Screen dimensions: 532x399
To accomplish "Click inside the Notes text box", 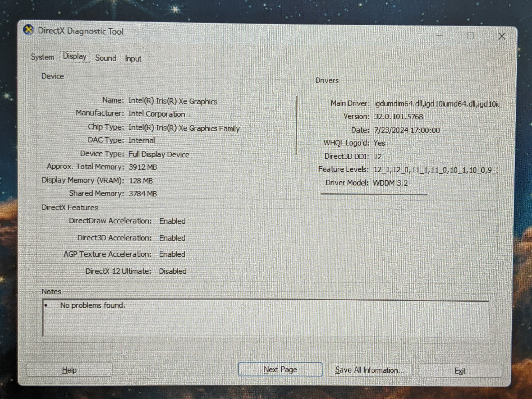I will [x=266, y=319].
